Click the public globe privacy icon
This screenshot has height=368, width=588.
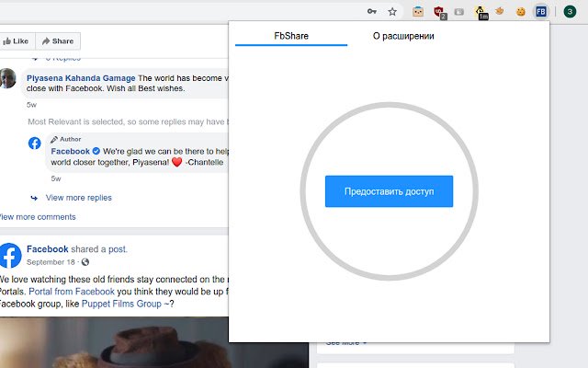point(85,262)
